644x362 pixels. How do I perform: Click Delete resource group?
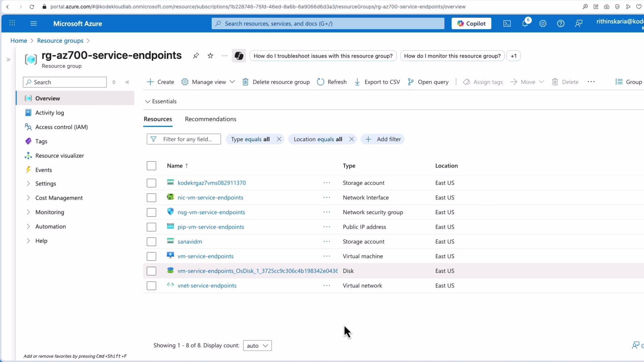click(276, 82)
